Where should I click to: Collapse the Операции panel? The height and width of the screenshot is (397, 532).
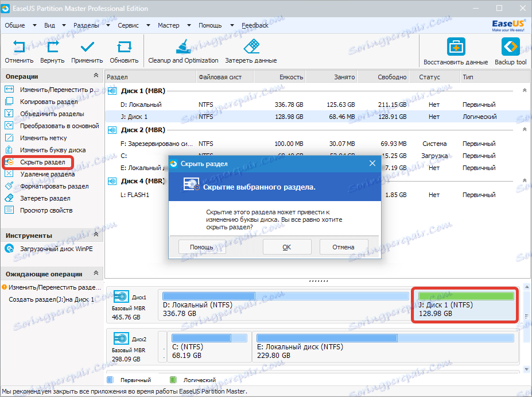[x=96, y=75]
